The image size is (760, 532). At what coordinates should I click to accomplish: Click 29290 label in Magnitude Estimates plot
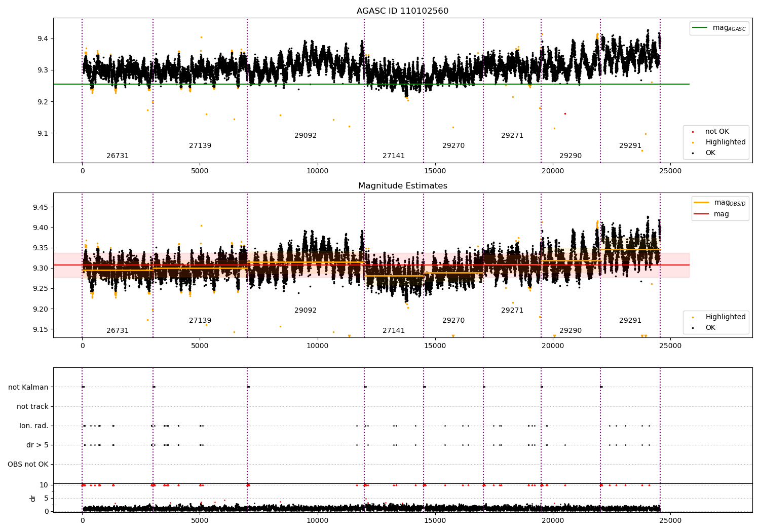pos(571,331)
